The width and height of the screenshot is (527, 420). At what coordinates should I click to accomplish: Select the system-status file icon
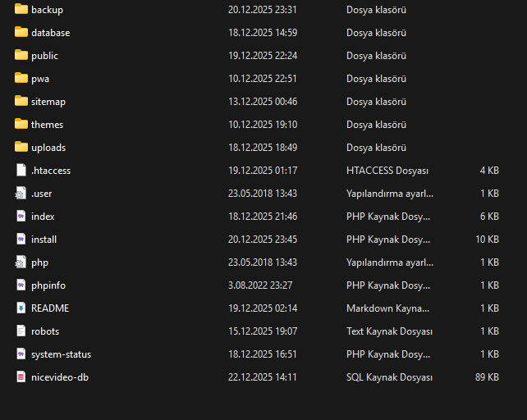tap(21, 354)
